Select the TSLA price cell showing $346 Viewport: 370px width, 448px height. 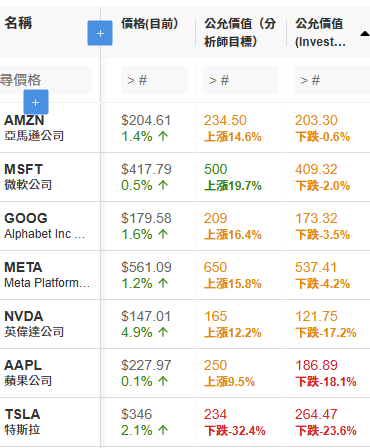(137, 414)
